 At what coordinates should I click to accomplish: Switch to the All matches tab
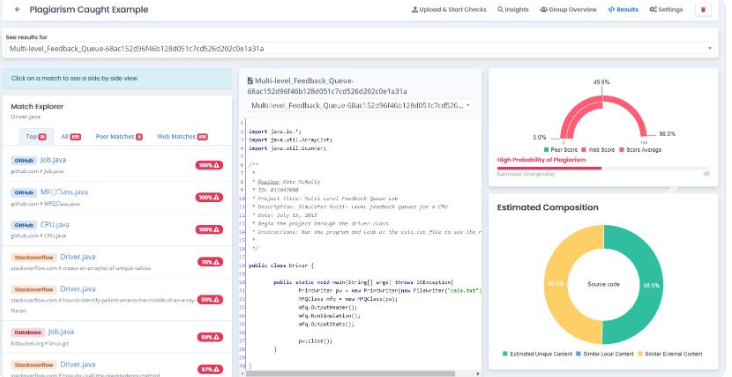click(71, 137)
